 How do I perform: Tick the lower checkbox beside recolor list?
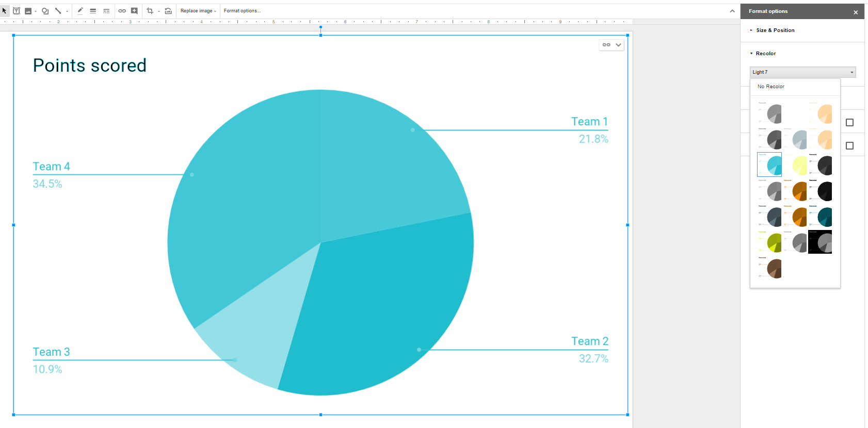tap(849, 146)
